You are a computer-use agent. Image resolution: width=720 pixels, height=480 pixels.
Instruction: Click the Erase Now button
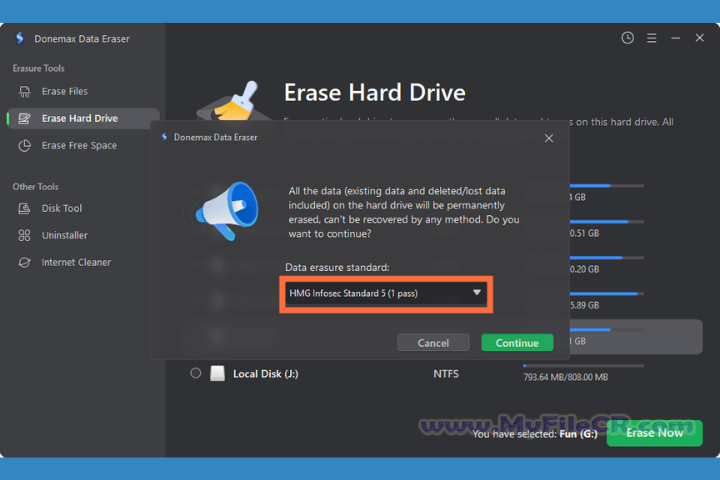point(654,433)
